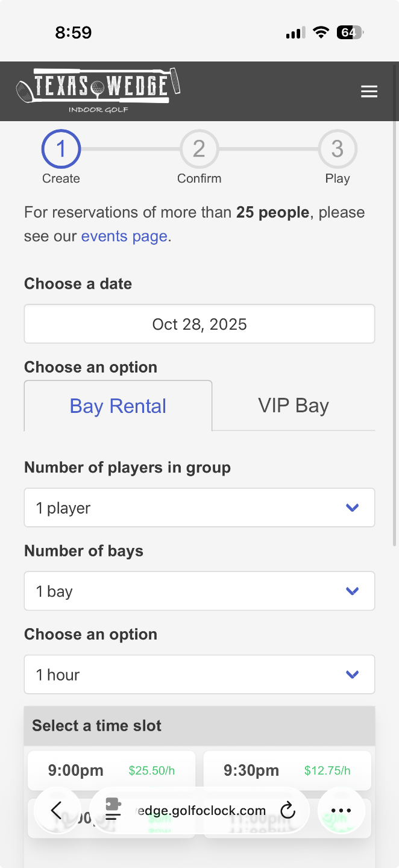Expand the number of players dropdown

[199, 508]
